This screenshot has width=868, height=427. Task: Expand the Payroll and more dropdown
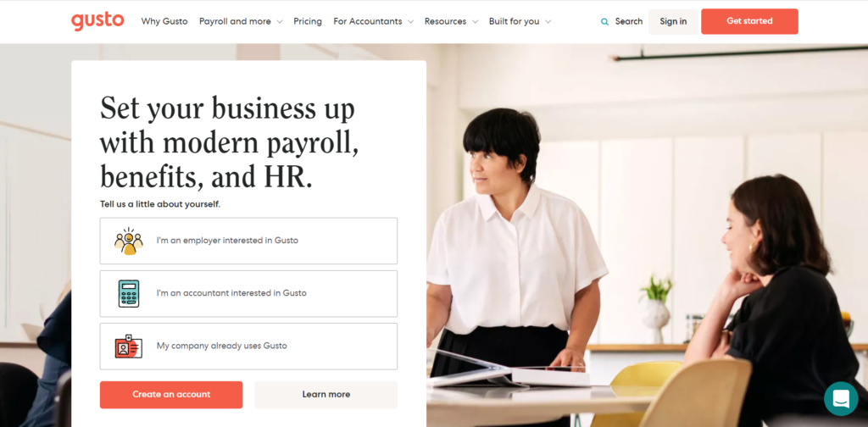tap(241, 21)
